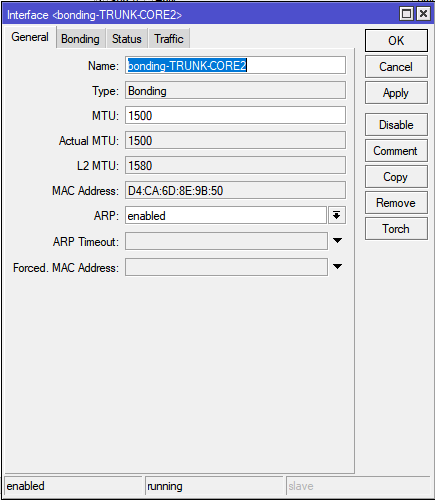Click the Cancel button
Image resolution: width=435 pixels, height=500 pixels.
click(396, 67)
